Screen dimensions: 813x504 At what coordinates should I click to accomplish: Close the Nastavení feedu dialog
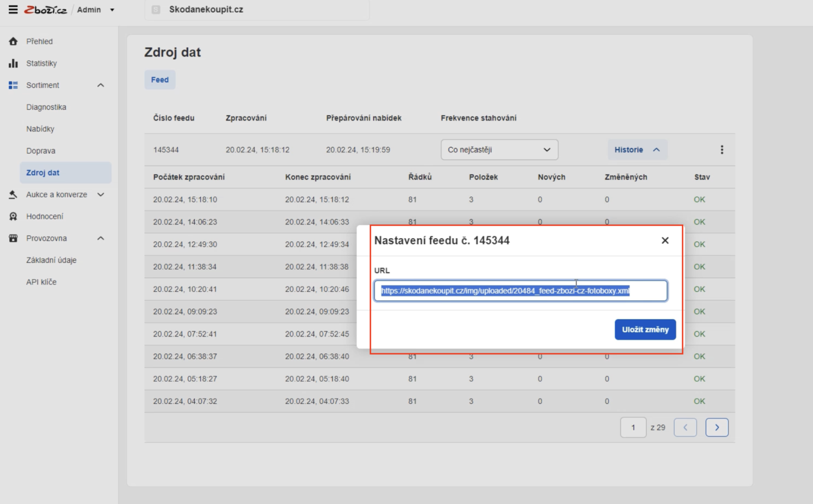[x=665, y=240]
